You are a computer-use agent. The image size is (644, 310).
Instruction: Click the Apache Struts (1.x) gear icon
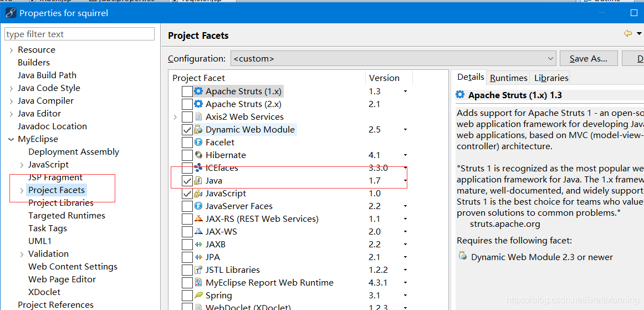[198, 92]
